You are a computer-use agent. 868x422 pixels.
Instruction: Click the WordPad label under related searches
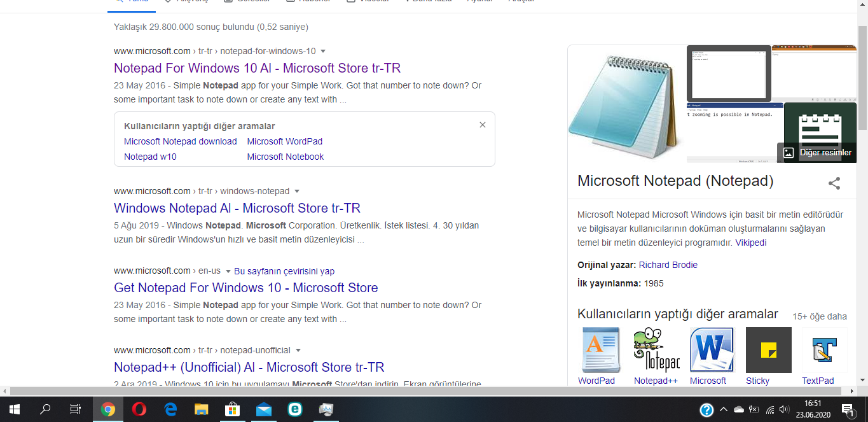(596, 381)
